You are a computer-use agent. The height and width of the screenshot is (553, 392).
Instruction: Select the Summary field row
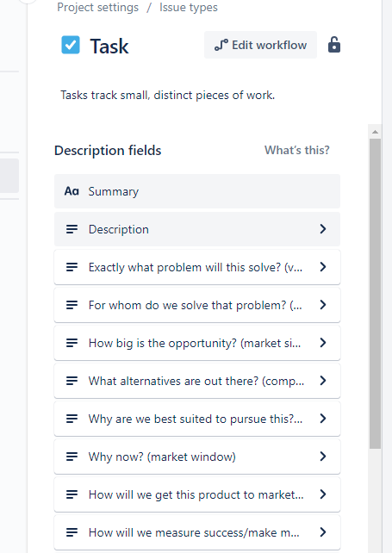(197, 191)
